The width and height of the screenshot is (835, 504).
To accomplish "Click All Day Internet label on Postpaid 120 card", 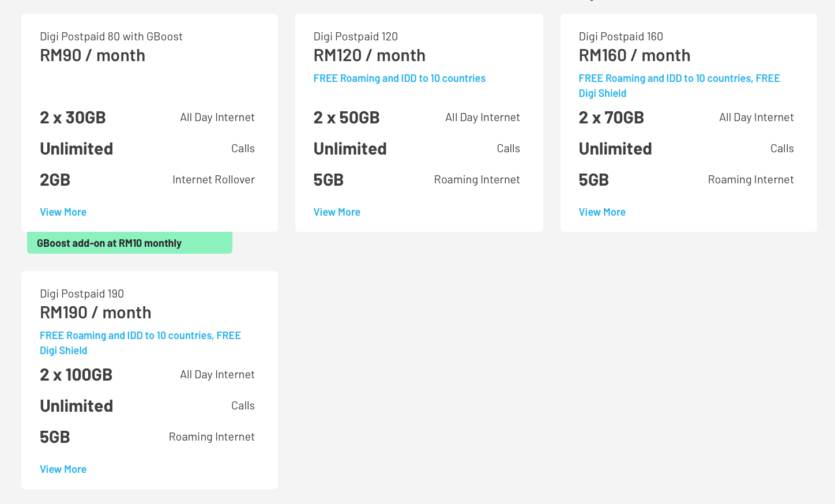I will (x=483, y=118).
